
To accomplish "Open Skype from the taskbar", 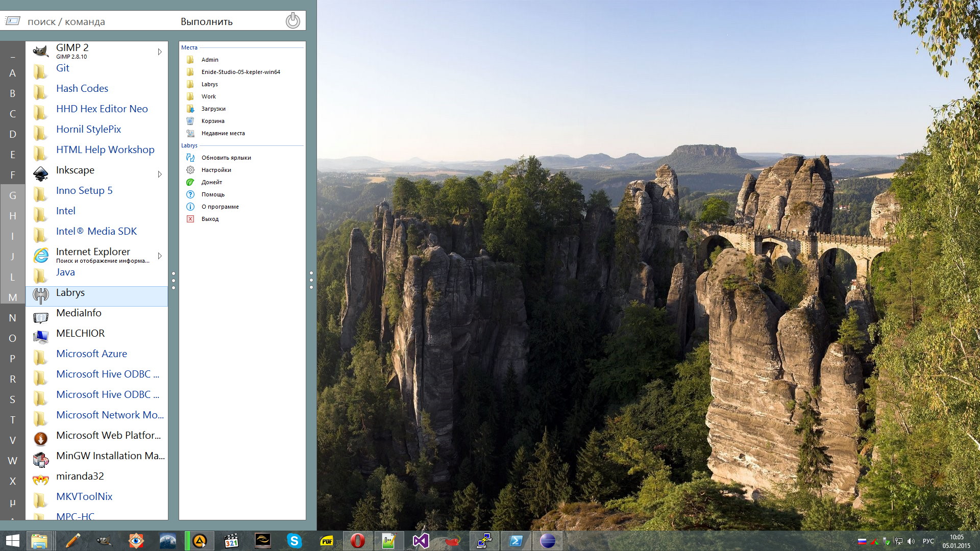I will (294, 540).
